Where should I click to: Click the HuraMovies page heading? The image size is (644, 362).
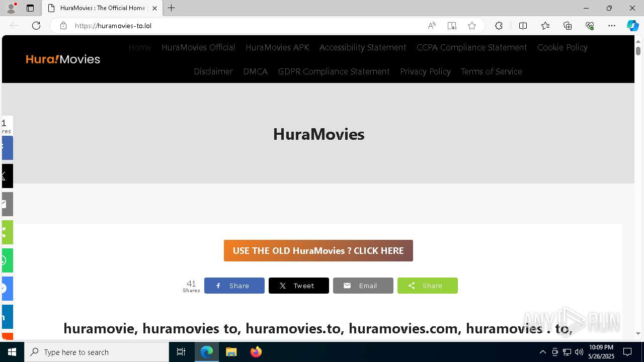click(x=318, y=134)
